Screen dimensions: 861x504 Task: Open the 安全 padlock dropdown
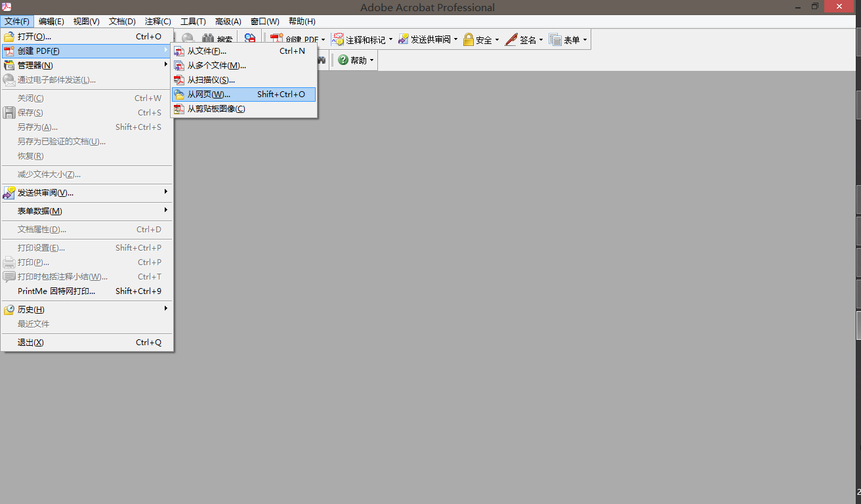pos(481,39)
